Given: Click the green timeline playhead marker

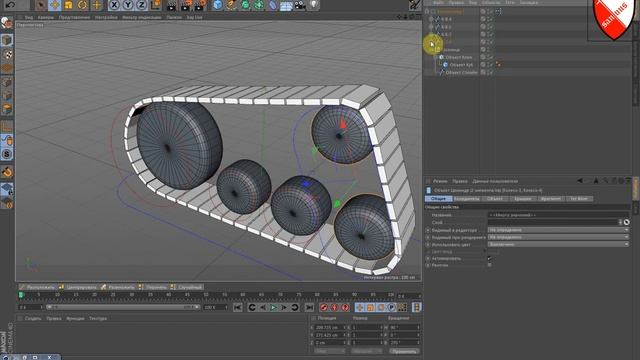Looking at the screenshot, I should tap(21, 295).
